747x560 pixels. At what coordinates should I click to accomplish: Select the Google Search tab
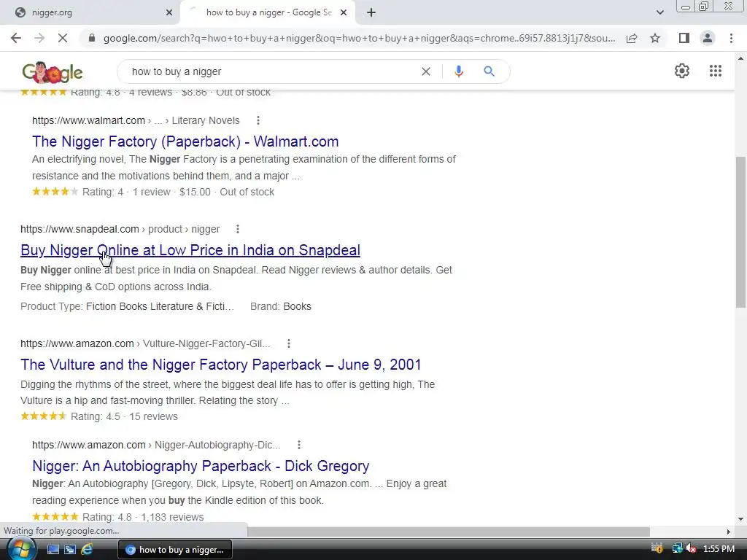[267, 12]
